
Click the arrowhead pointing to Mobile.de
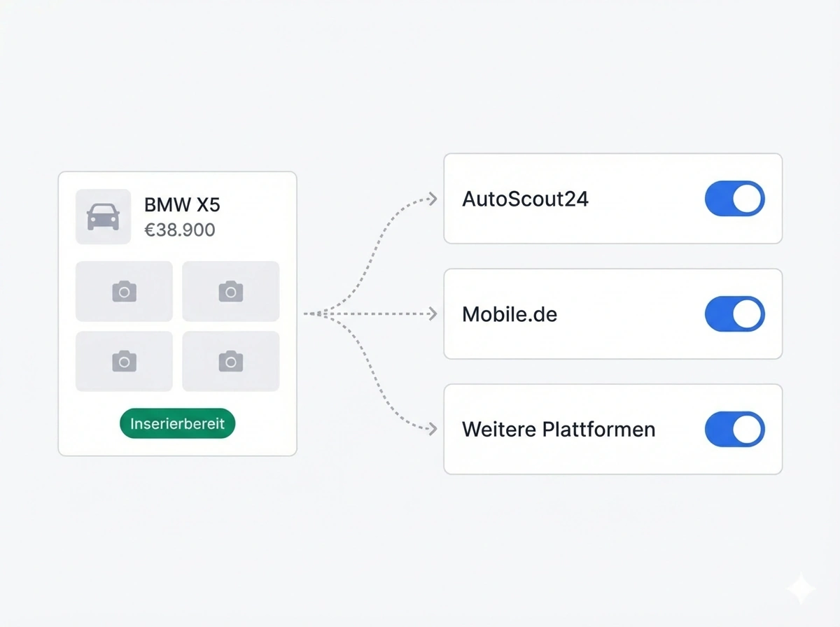coord(433,314)
